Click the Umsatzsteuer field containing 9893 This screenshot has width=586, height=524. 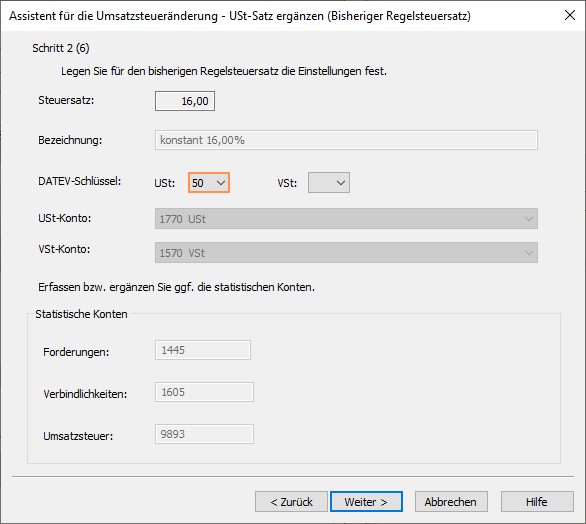204,434
